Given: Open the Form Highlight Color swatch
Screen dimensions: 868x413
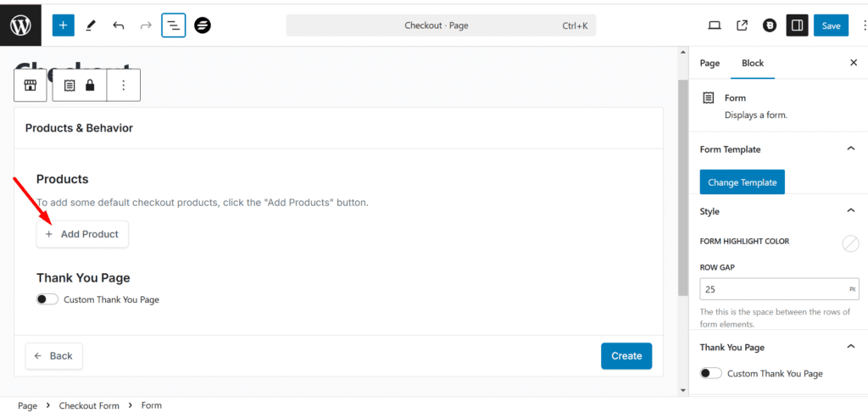Looking at the screenshot, I should tap(850, 243).
